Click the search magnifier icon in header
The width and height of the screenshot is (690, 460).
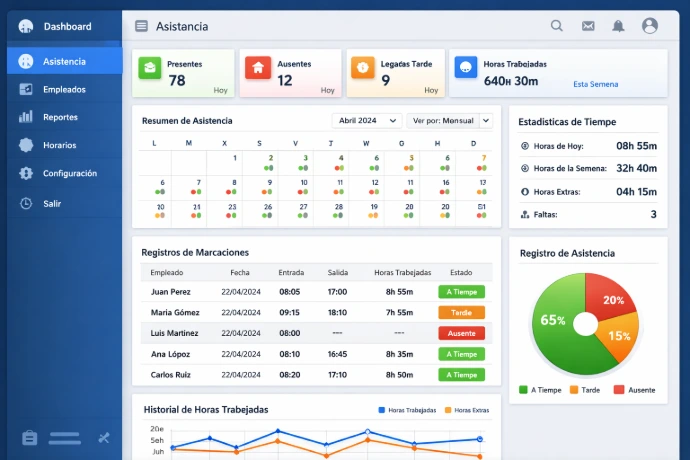point(557,26)
